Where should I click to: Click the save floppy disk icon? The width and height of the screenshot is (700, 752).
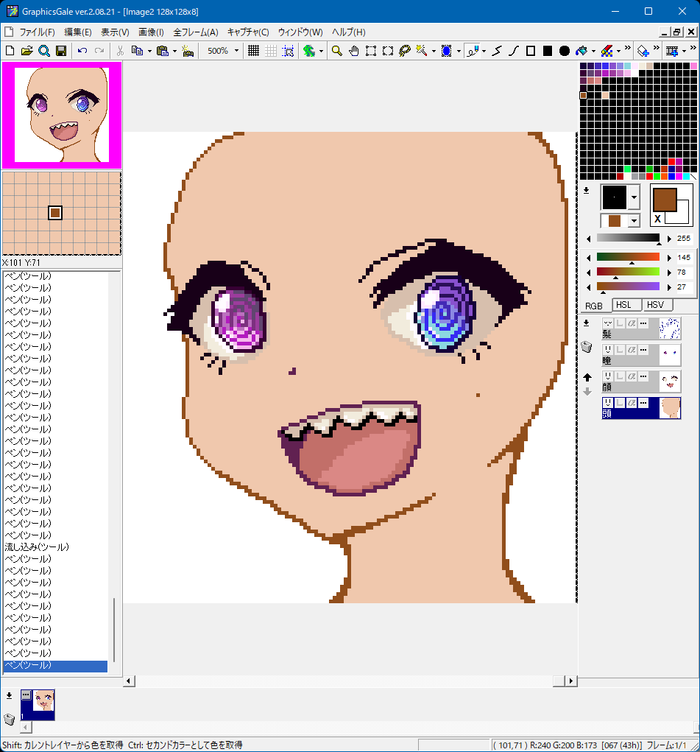(x=61, y=51)
